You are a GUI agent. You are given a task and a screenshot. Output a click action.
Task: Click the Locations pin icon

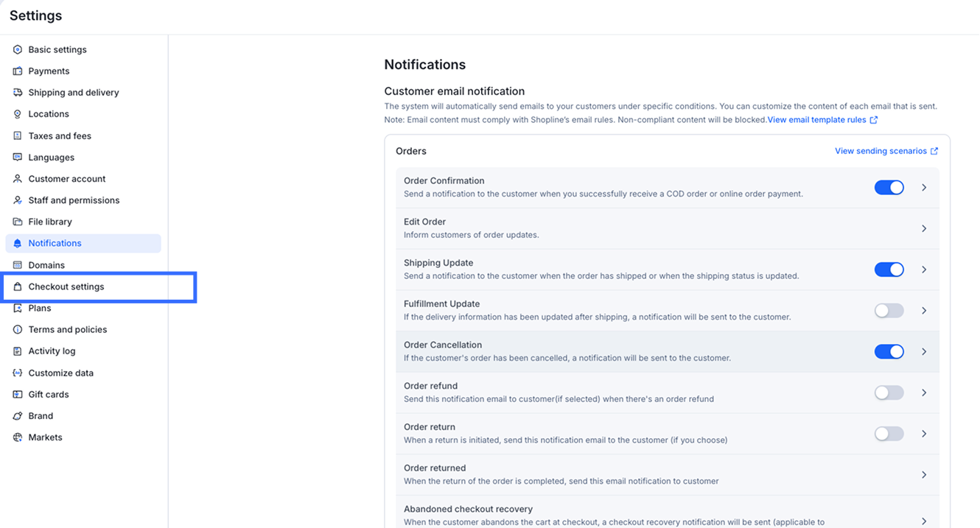click(x=18, y=114)
